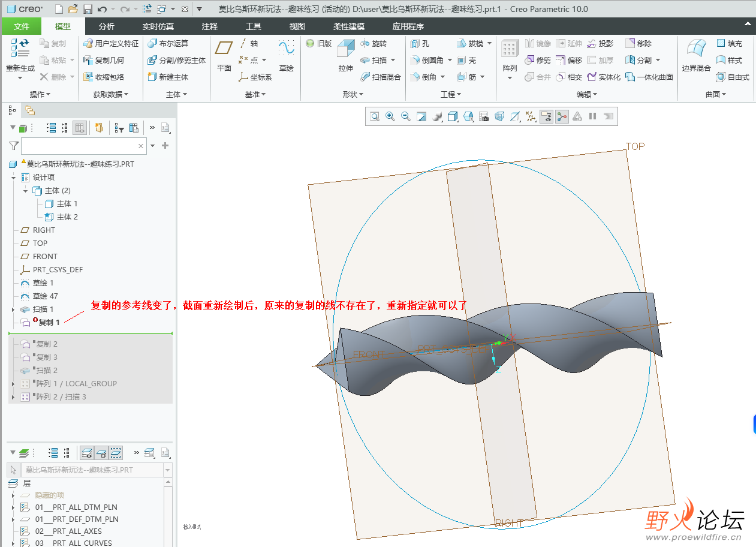756x547 pixels.
Task: Open the 文件 menu tab
Action: 22,26
